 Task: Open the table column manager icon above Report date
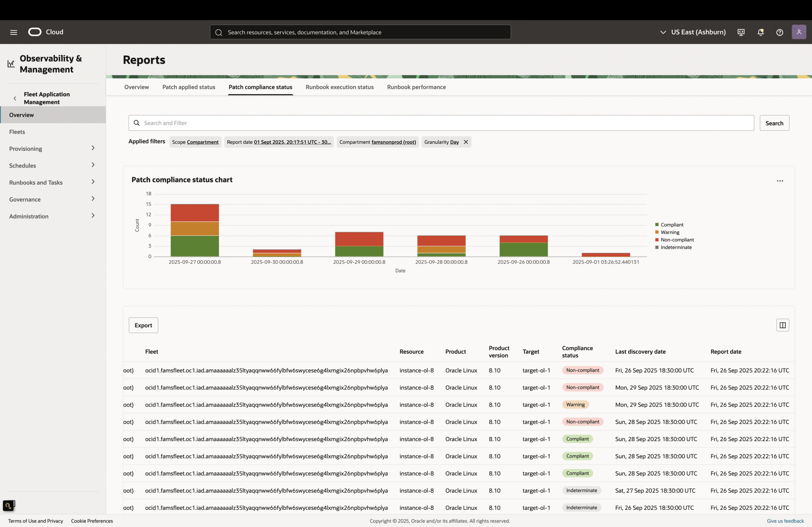[783, 325]
